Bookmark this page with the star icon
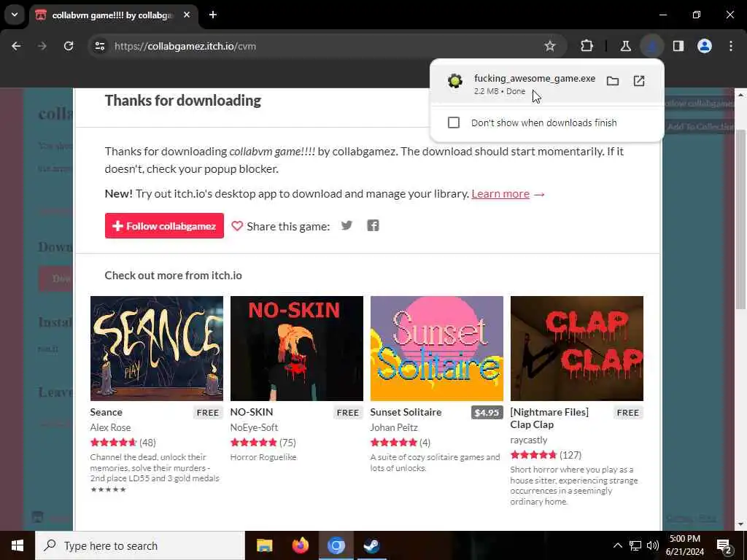This screenshot has width=747, height=560. click(550, 46)
